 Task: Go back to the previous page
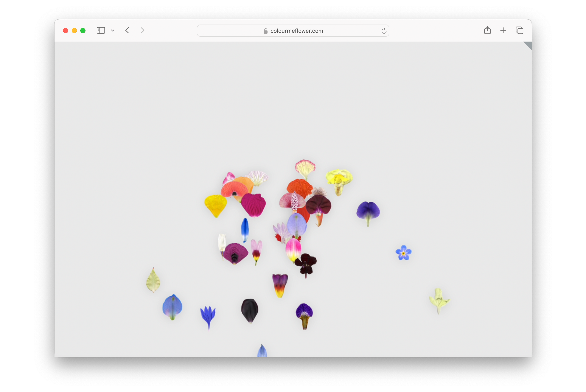coord(127,31)
